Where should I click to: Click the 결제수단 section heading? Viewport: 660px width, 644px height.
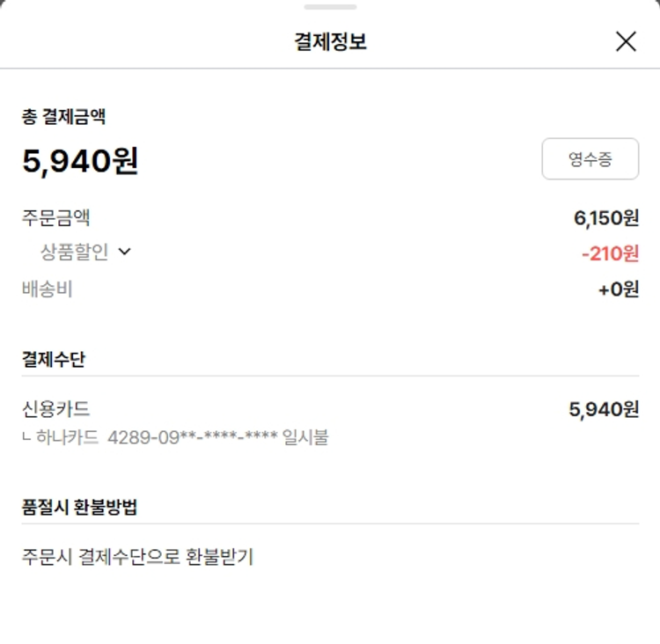pos(54,359)
